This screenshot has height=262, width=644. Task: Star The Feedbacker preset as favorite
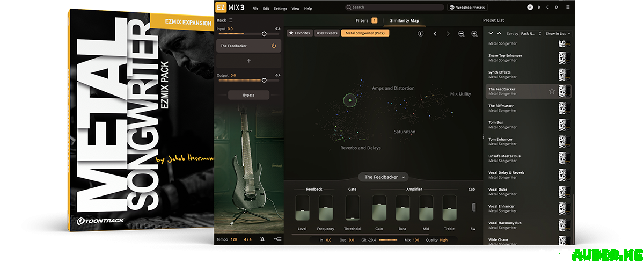point(552,91)
